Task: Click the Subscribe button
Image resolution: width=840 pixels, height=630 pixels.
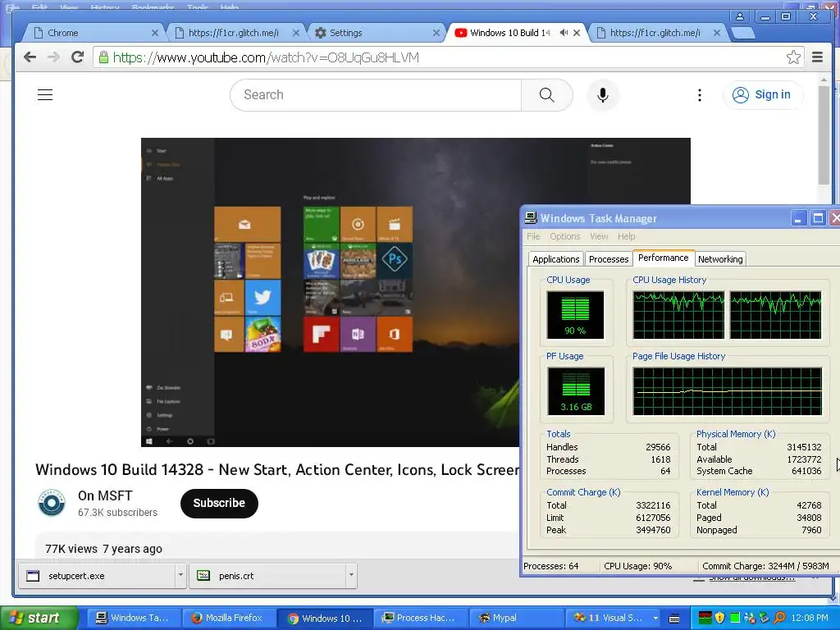Action: pos(219,503)
